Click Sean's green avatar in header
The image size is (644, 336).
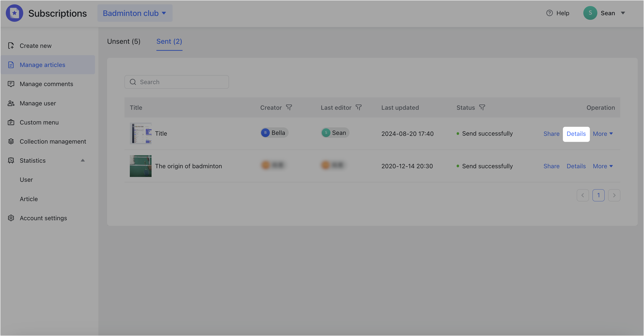[x=590, y=13]
